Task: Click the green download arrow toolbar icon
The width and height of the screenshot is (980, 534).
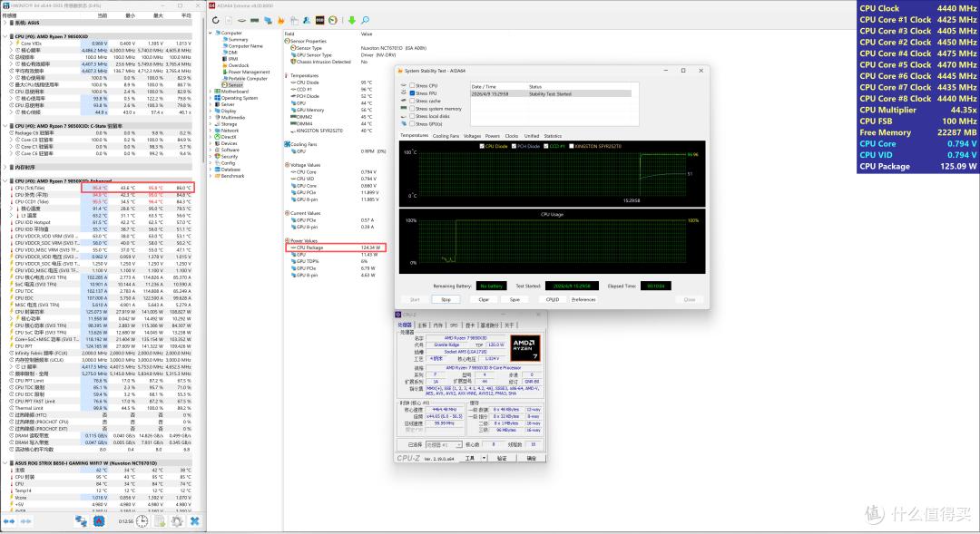Action: click(352, 20)
